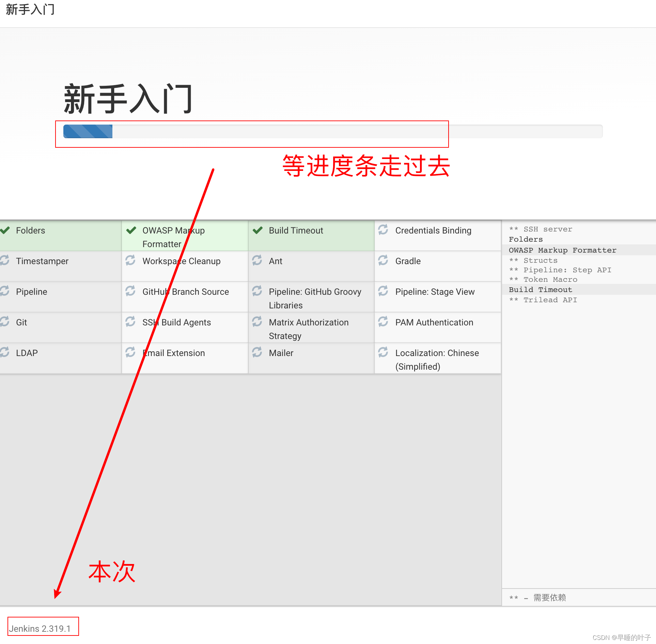
Task: Click the Jenkins 2.319.1 version text
Action: (40, 629)
